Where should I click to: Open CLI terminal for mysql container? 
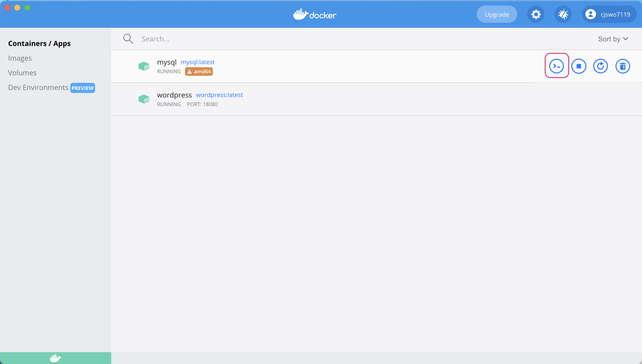[556, 66]
